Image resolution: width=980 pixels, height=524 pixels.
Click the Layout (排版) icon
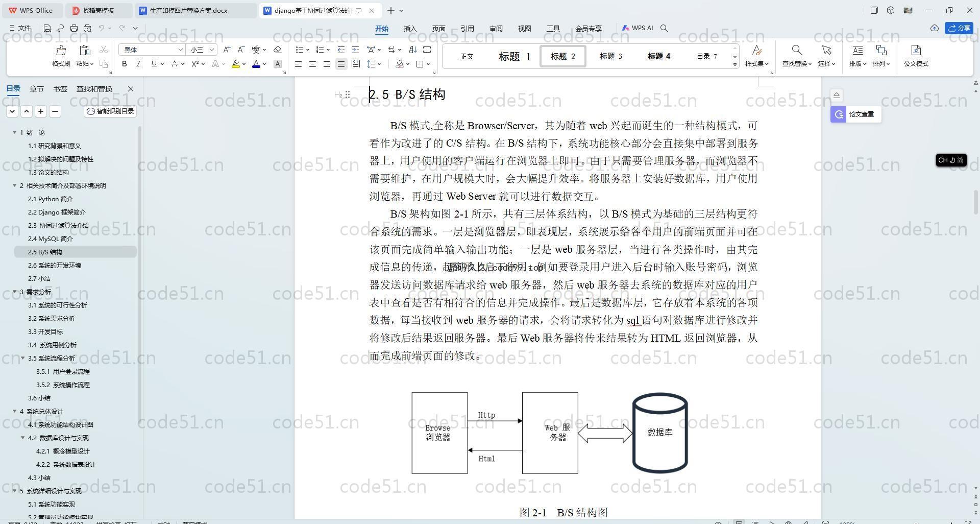pos(857,50)
